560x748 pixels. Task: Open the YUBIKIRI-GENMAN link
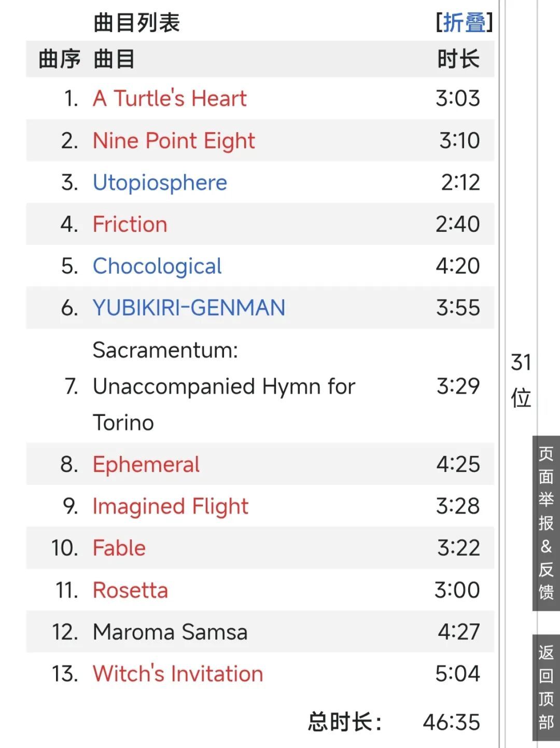click(189, 308)
